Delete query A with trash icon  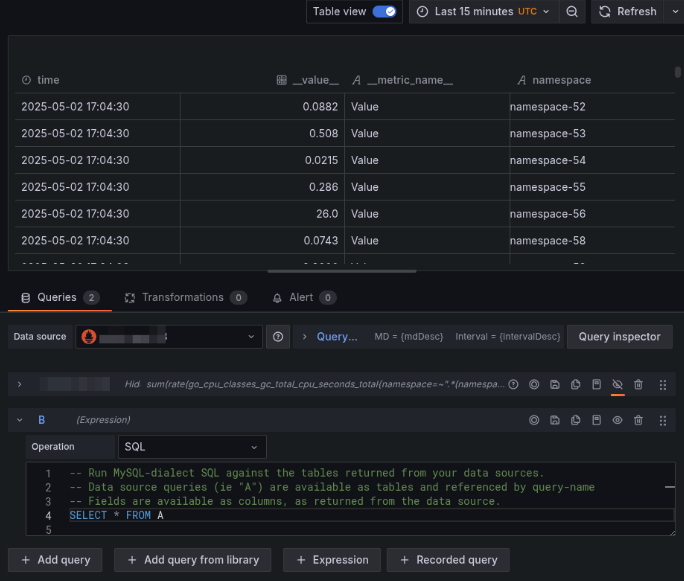[638, 384]
